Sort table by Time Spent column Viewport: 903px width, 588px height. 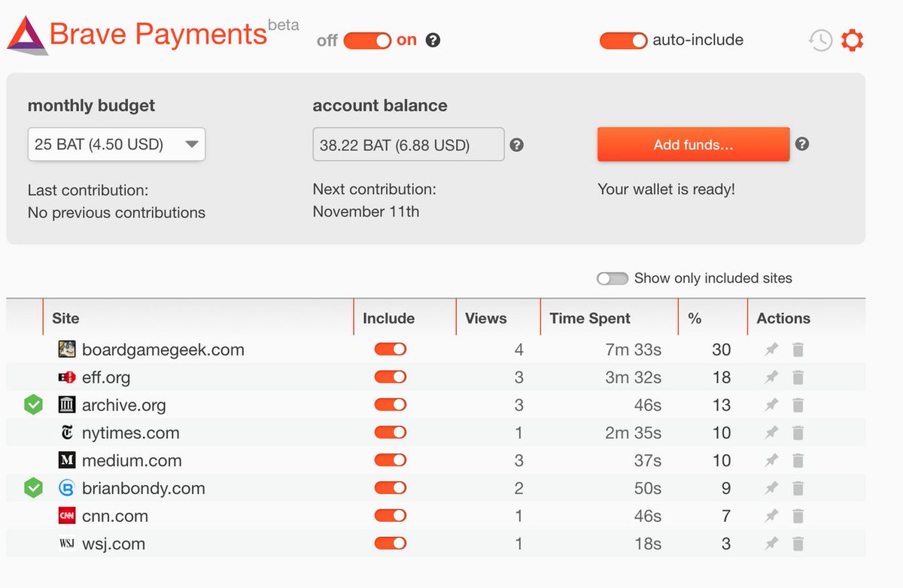point(609,318)
